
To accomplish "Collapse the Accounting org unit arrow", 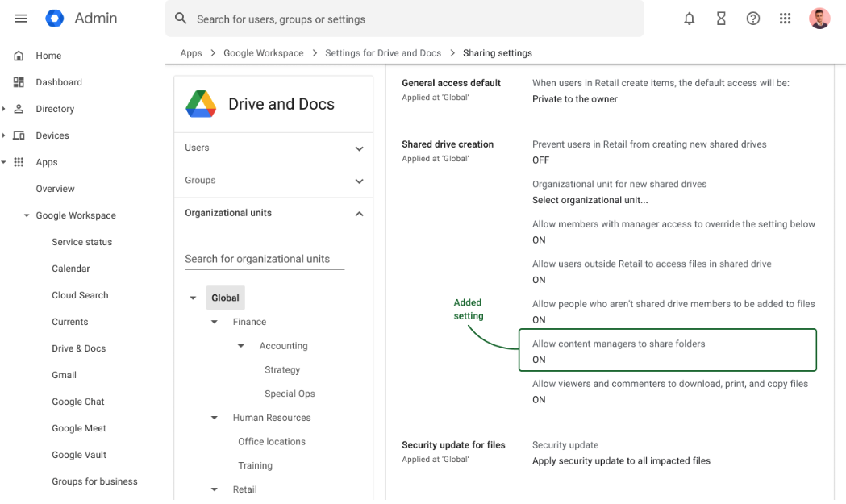I will (x=240, y=346).
